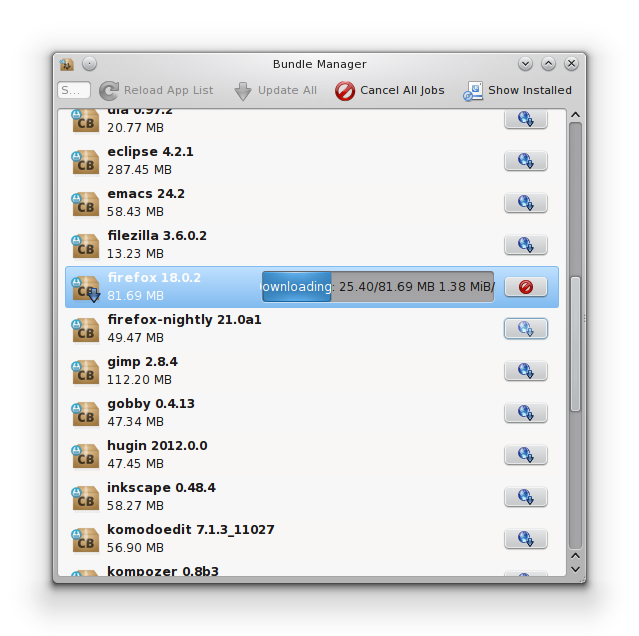Select the emacs 24.2 row title
The height and width of the screenshot is (636, 639).
click(x=146, y=194)
